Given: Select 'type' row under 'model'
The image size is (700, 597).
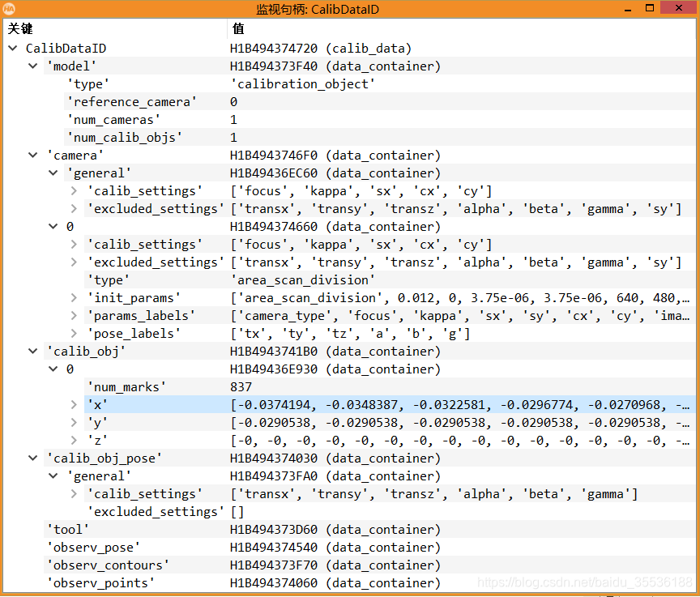Looking at the screenshot, I should tap(379, 84).
